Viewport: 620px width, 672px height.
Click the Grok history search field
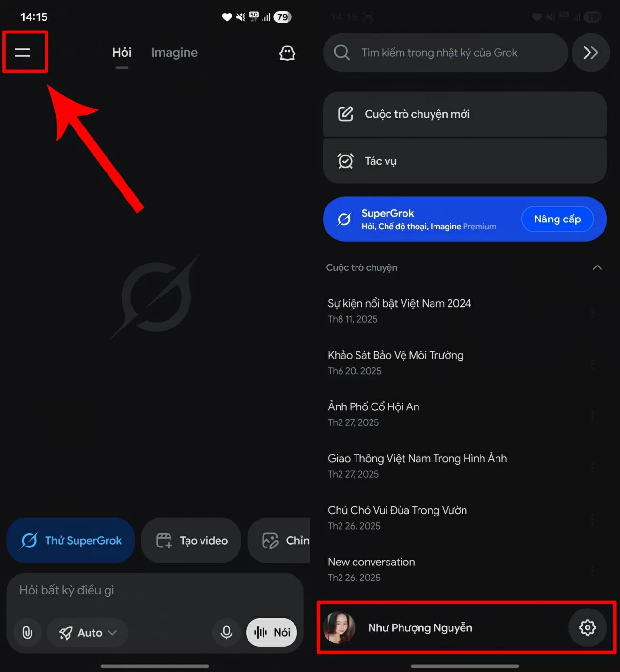click(x=445, y=52)
